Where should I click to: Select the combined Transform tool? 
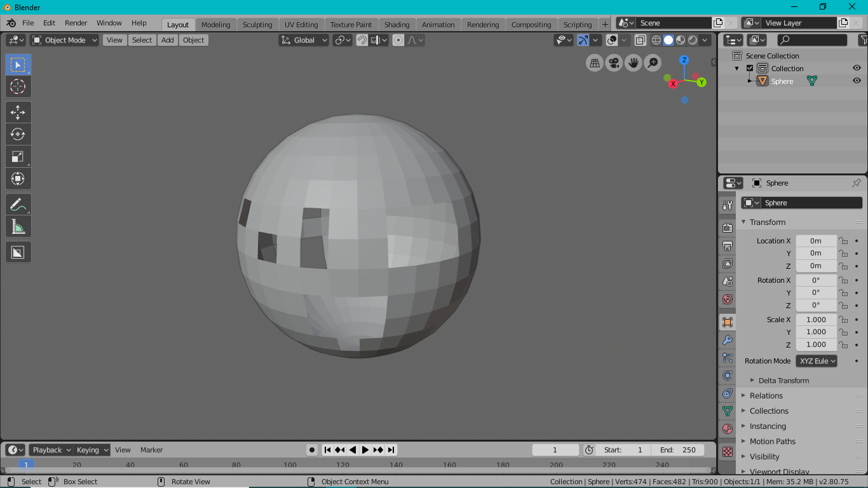coord(18,179)
